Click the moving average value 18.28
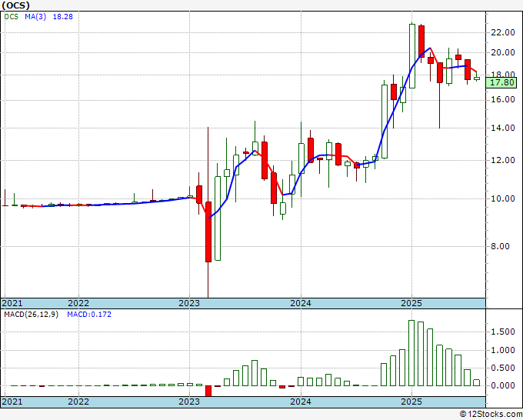This screenshot has width=523, height=420. [63, 17]
